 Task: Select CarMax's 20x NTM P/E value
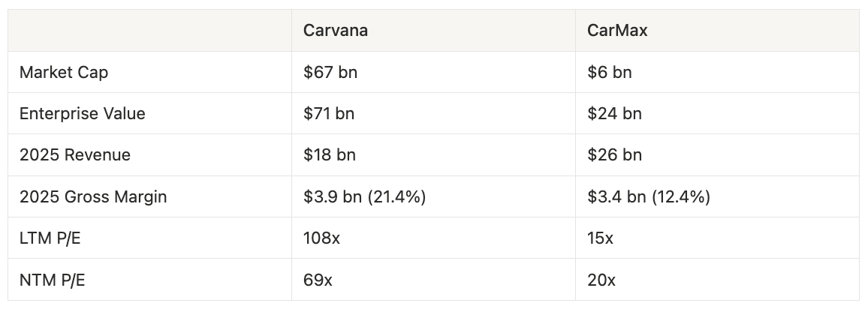point(601,280)
